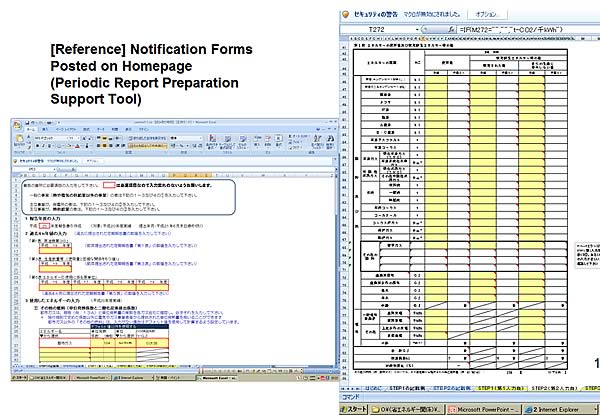Switch to the STEP1の記載例 sheet tab

coord(407,388)
